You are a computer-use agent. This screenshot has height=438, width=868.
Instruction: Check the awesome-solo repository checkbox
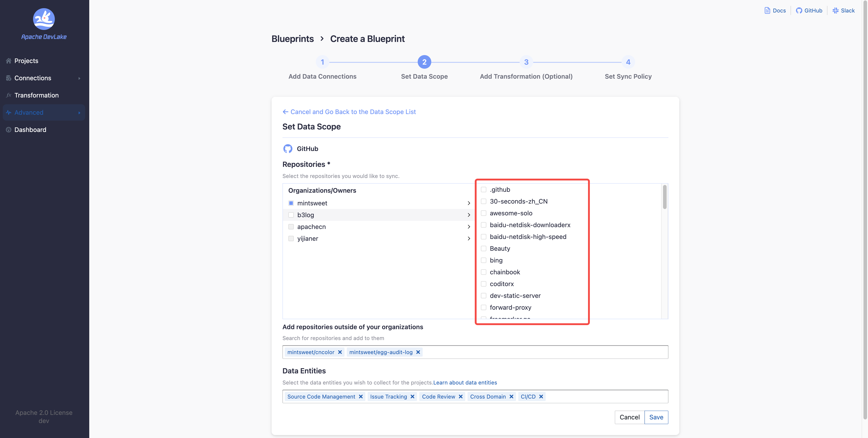(x=484, y=213)
